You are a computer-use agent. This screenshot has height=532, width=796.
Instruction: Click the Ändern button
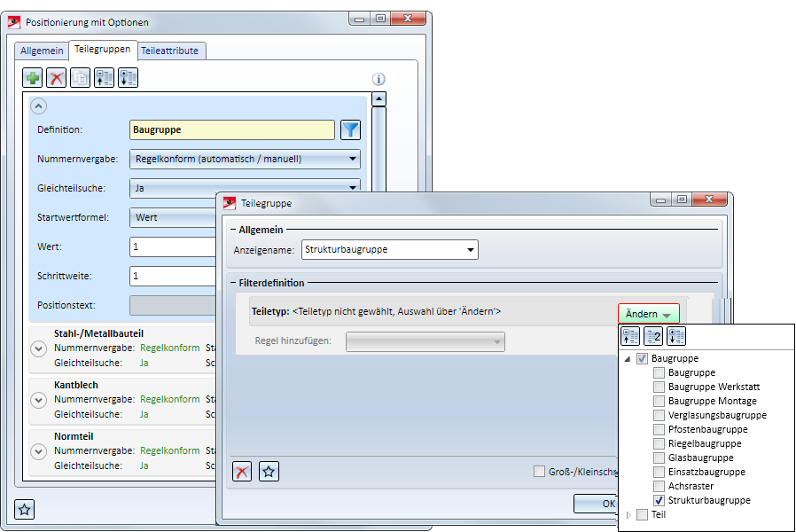(648, 314)
